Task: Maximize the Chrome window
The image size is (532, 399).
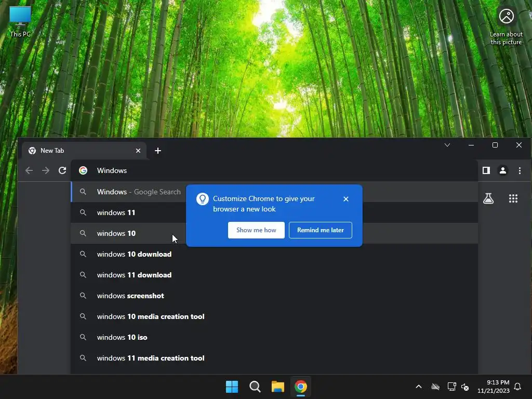Action: coord(495,145)
